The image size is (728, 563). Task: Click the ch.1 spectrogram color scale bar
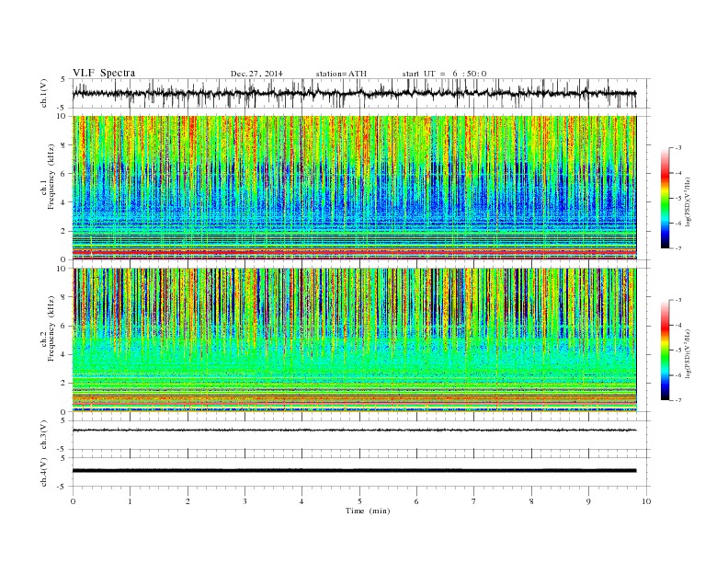tap(665, 198)
